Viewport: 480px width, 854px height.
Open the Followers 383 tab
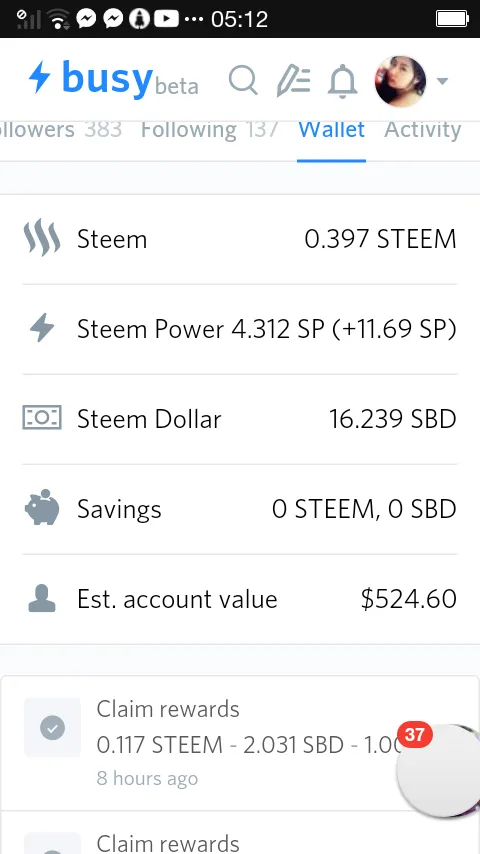(61, 130)
